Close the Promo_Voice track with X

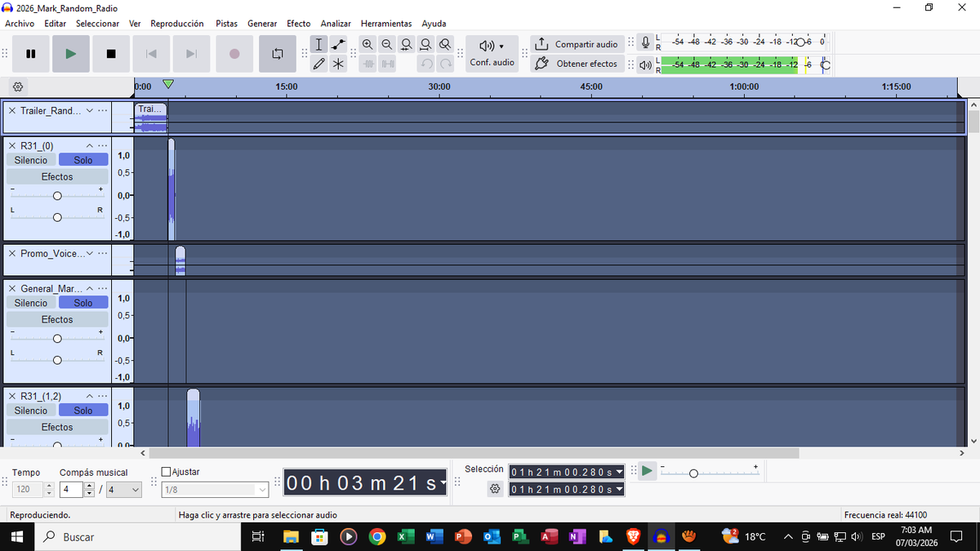click(x=12, y=253)
